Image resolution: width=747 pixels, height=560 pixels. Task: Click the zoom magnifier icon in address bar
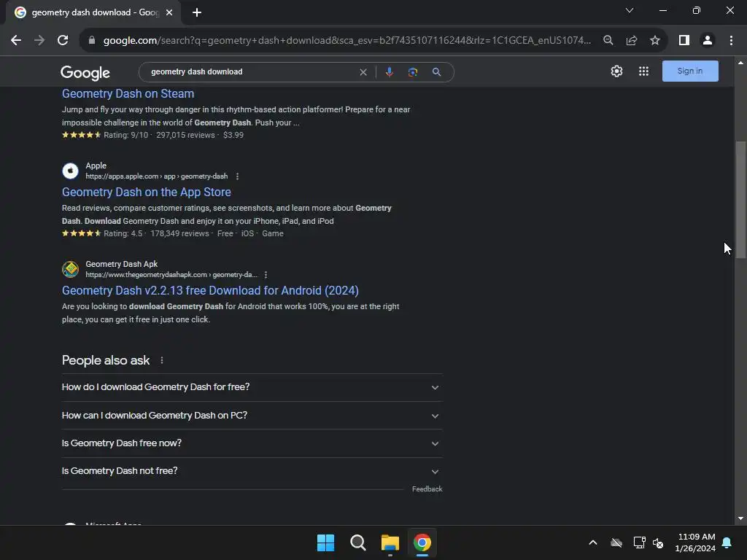(608, 41)
